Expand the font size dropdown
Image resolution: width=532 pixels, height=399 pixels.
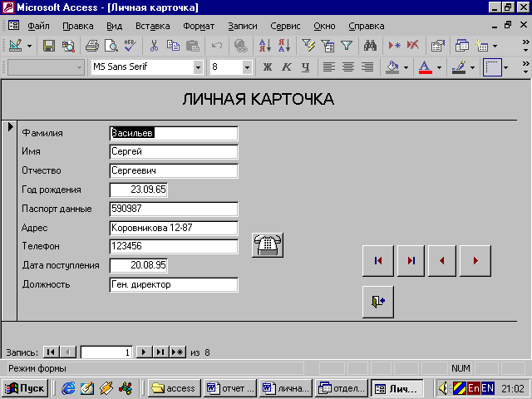coord(247,67)
